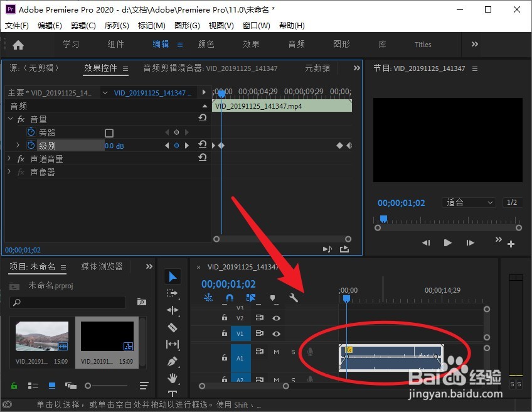Solo the A1 track

click(x=293, y=352)
